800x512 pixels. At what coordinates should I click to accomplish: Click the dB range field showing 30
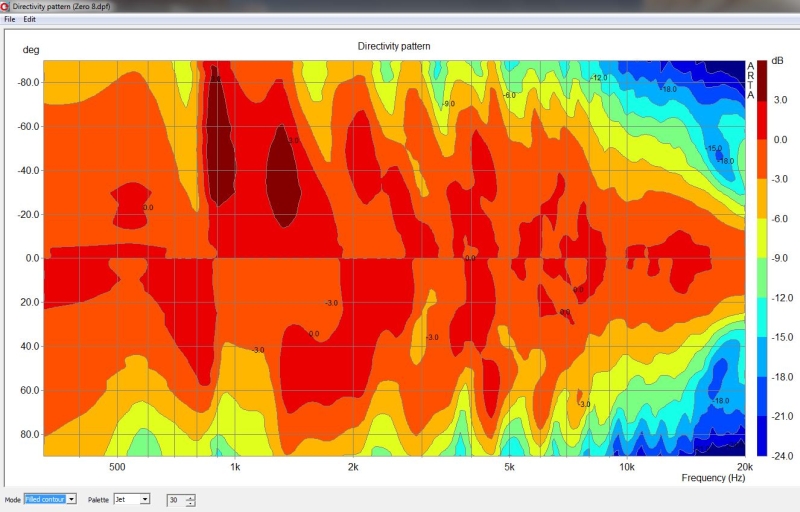tap(175, 499)
